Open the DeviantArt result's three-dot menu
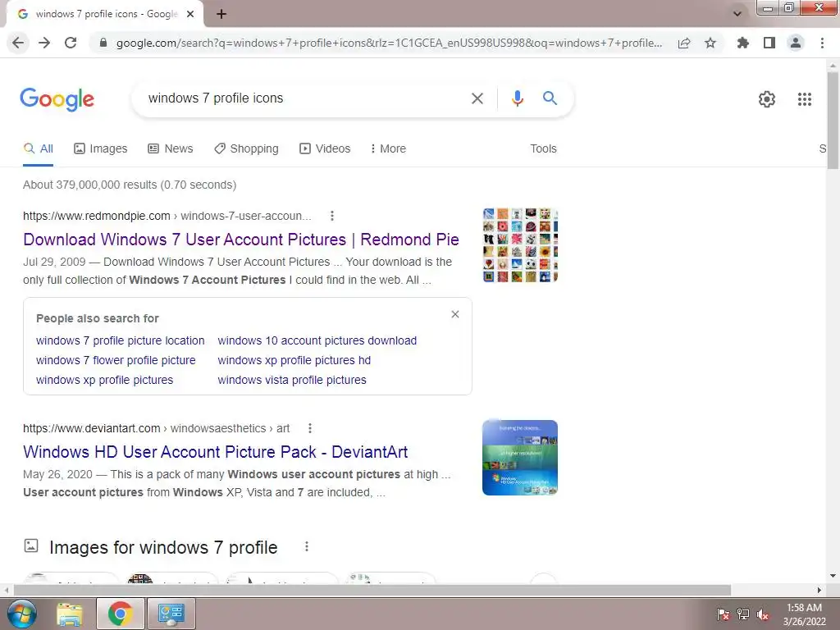The image size is (840, 630). [x=309, y=428]
